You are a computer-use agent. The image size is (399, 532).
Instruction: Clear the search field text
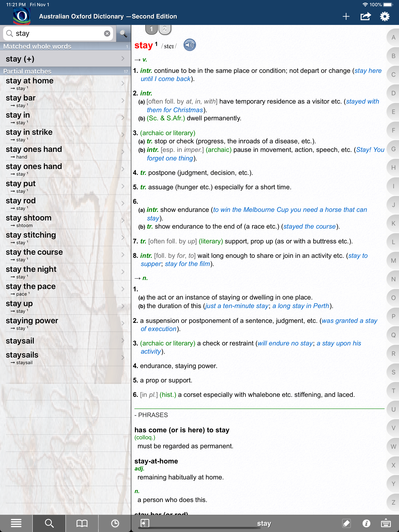pos(107,33)
